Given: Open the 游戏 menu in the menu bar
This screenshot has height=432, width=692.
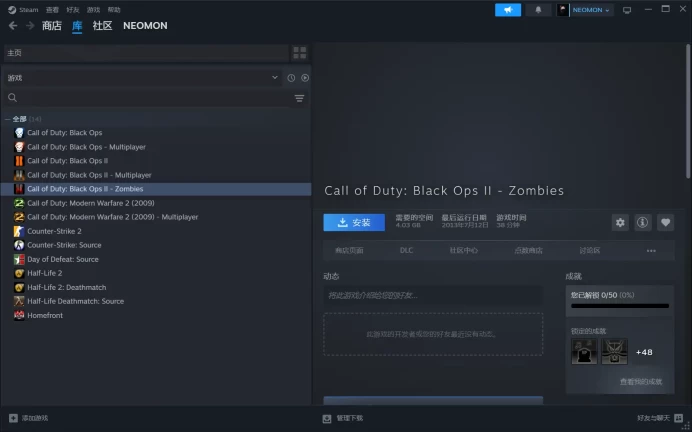Looking at the screenshot, I should click(x=93, y=10).
